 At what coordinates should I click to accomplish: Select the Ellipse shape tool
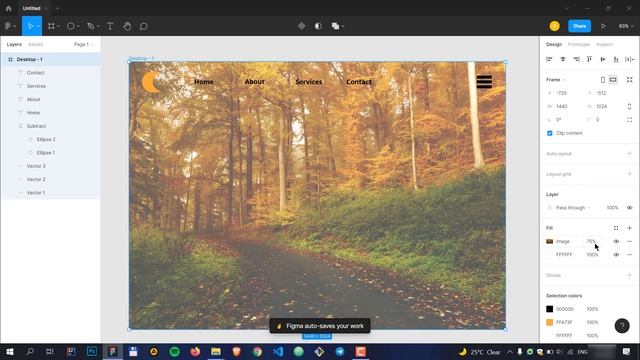coord(71,26)
